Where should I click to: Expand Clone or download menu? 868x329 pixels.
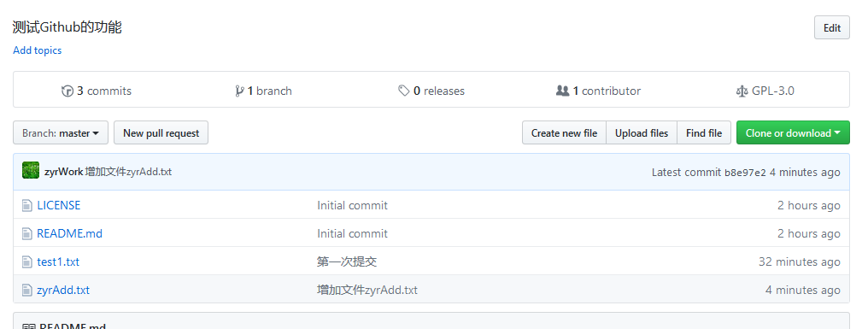(793, 133)
